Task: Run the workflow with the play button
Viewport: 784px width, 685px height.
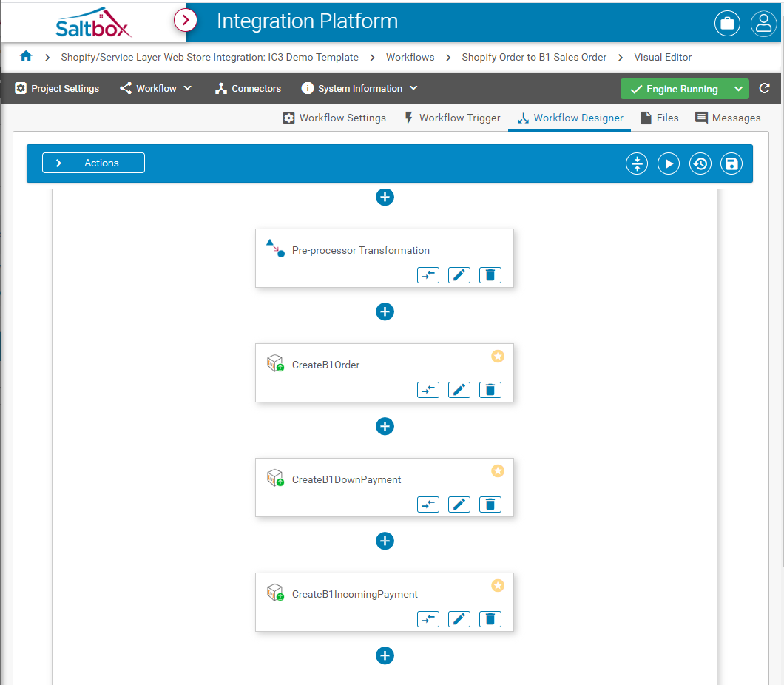Action: pyautogui.click(x=669, y=163)
